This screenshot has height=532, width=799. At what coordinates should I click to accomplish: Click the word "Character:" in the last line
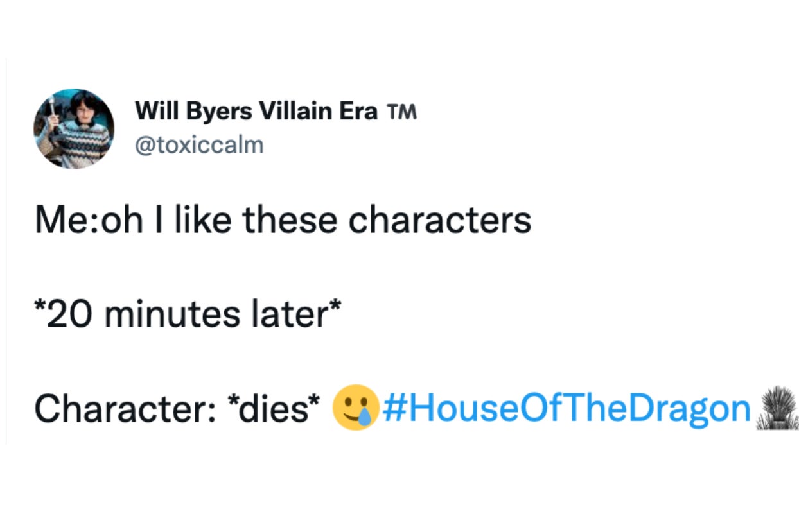click(123, 408)
